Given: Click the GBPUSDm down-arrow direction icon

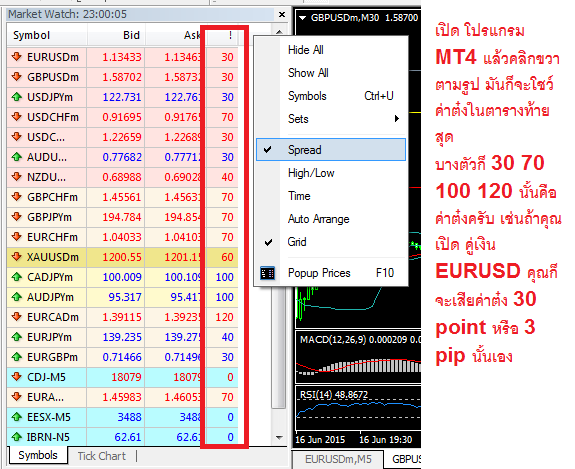Looking at the screenshot, I should 17,77.
